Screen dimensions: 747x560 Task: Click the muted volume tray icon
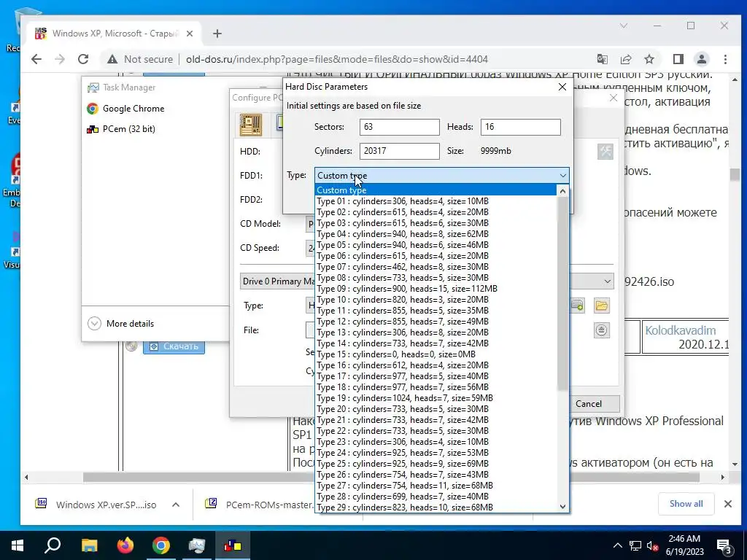(652, 545)
